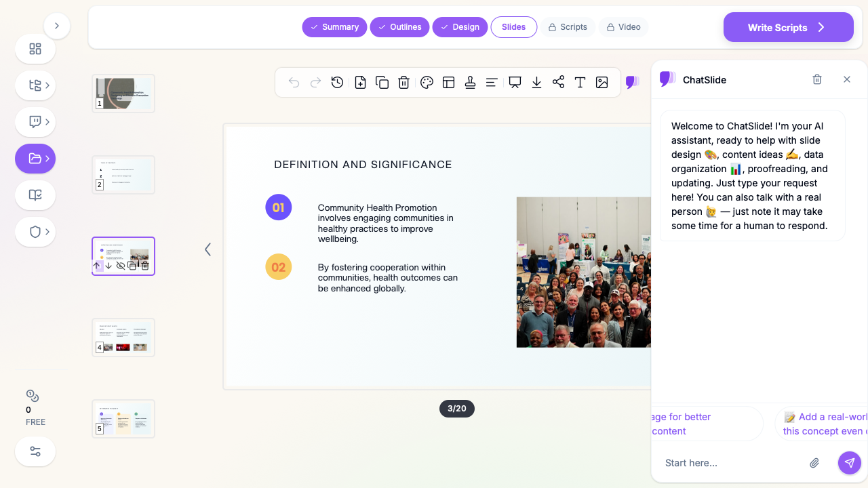Click the Definition and Significance slide title
The height and width of the screenshot is (488, 868).
pyautogui.click(x=363, y=164)
